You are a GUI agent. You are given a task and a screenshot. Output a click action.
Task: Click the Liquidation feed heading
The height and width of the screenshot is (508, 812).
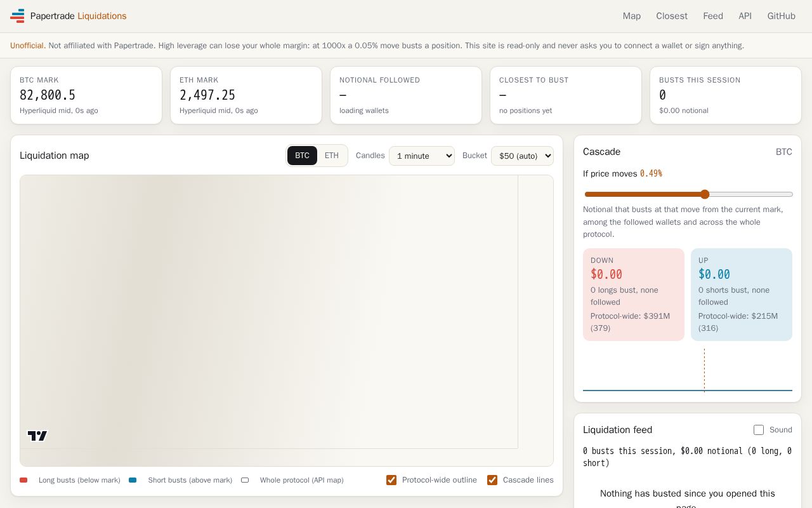(618, 430)
